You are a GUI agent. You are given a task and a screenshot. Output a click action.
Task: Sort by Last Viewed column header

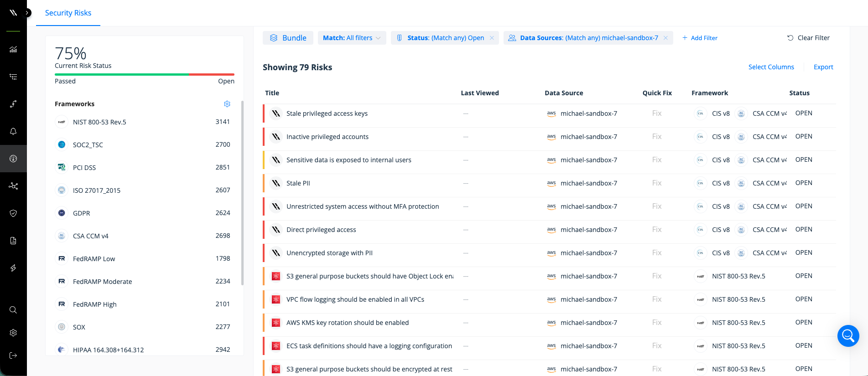pos(479,93)
